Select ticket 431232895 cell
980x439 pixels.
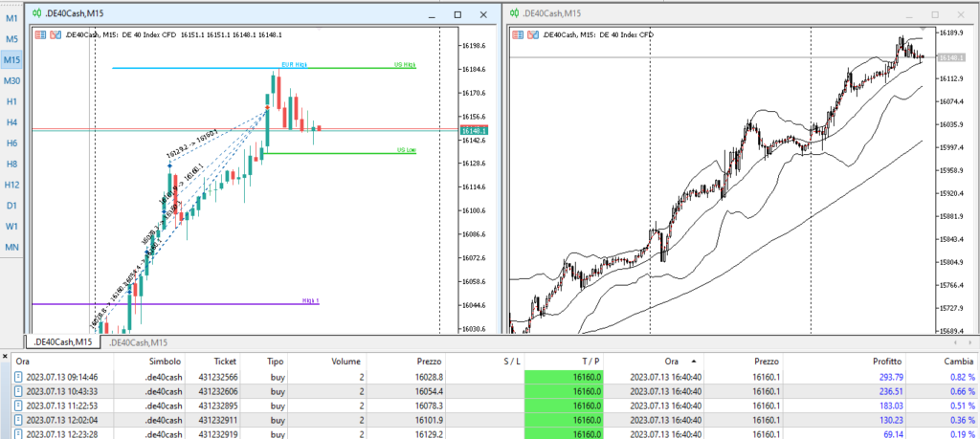coord(217,406)
